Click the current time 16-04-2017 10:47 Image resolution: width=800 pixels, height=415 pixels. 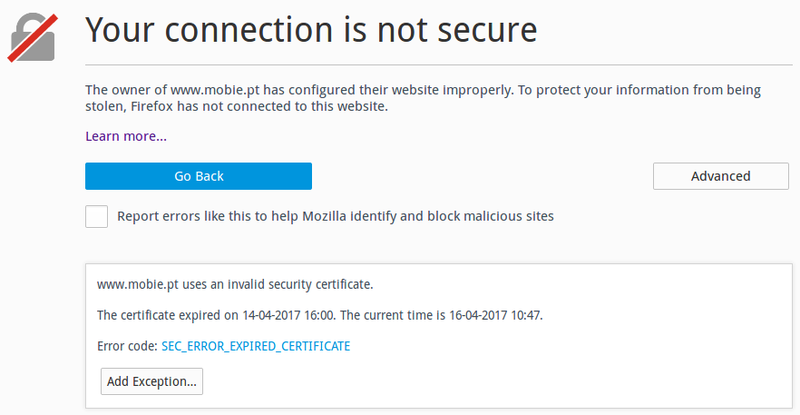495,315
